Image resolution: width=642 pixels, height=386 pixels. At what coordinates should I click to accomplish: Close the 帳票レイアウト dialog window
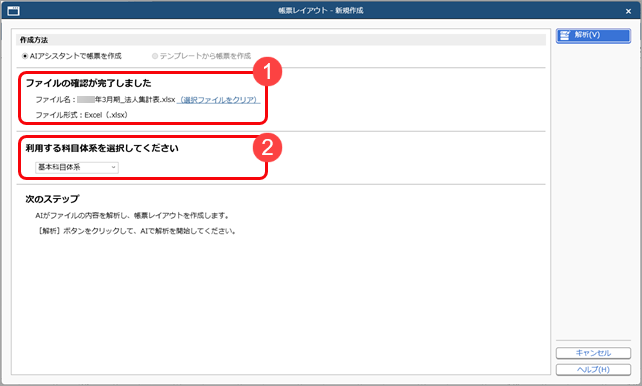pyautogui.click(x=628, y=11)
